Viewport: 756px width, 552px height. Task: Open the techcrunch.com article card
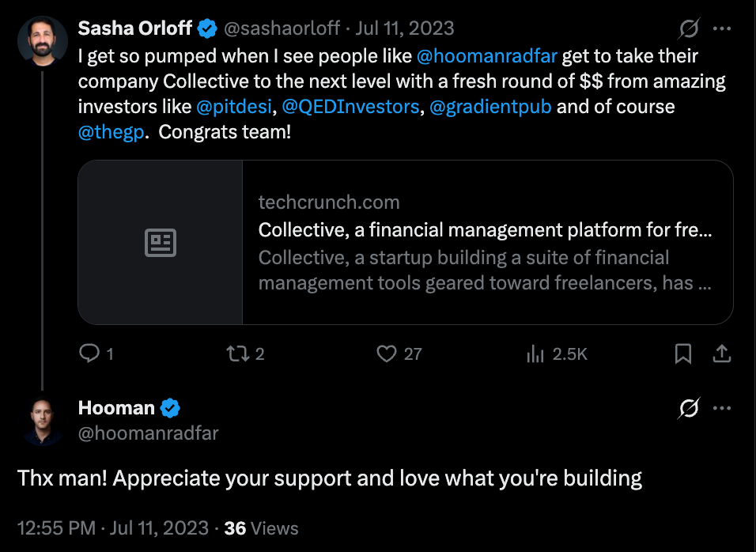tap(405, 242)
